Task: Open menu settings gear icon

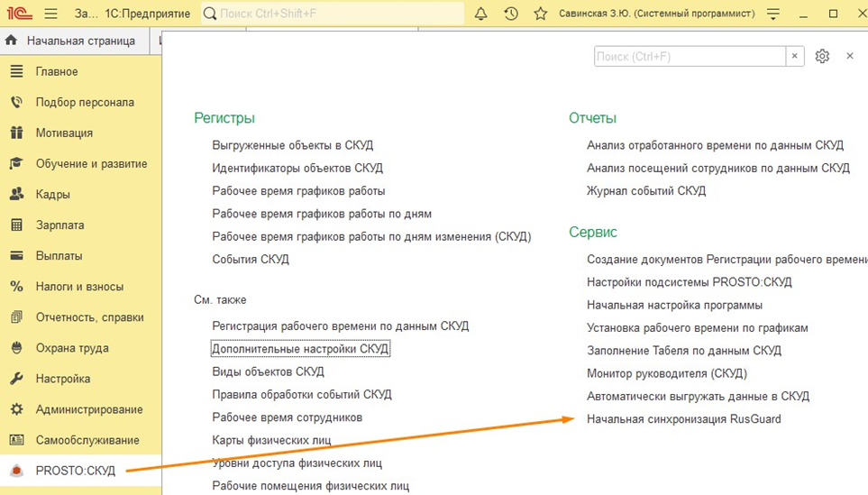Action: [x=822, y=56]
